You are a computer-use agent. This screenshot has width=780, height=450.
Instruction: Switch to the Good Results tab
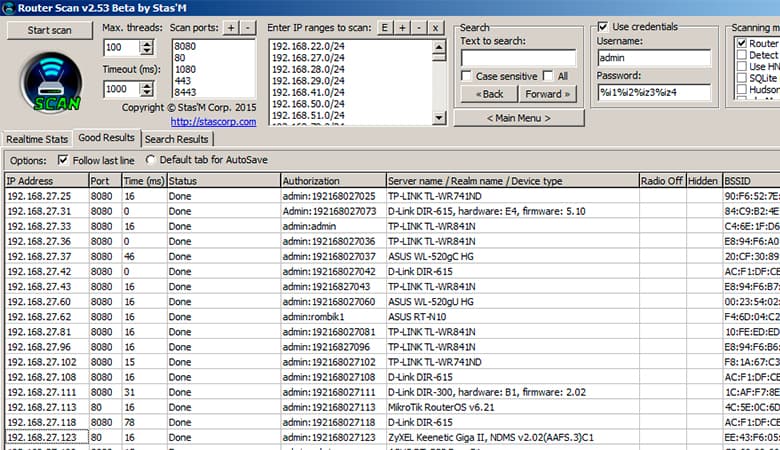point(106,138)
